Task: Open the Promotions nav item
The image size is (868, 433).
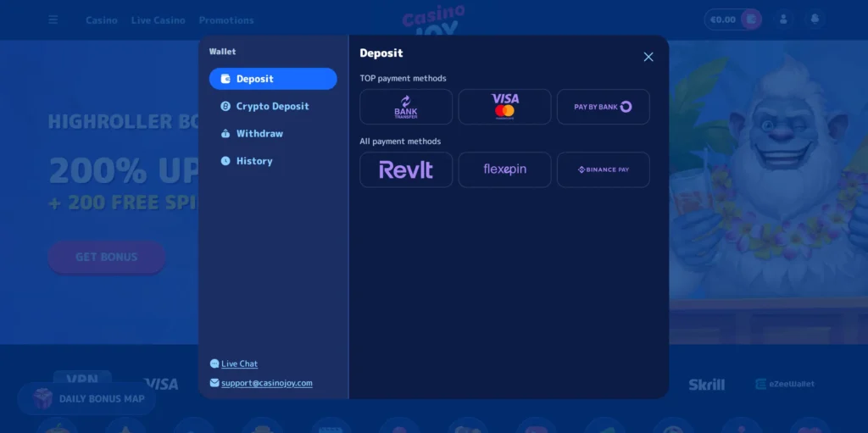Action: (x=226, y=20)
